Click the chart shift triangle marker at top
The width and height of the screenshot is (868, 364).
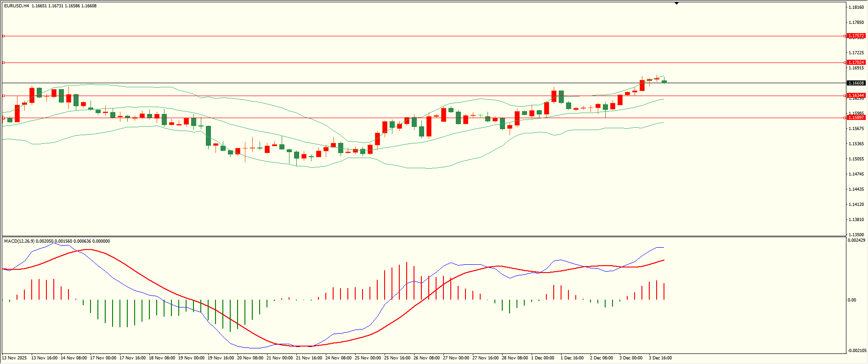(676, 3)
